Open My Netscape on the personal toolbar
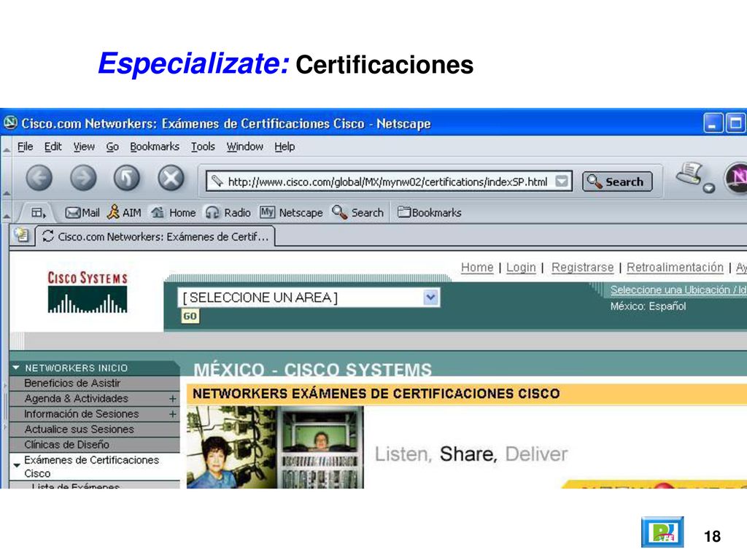 coord(291,212)
